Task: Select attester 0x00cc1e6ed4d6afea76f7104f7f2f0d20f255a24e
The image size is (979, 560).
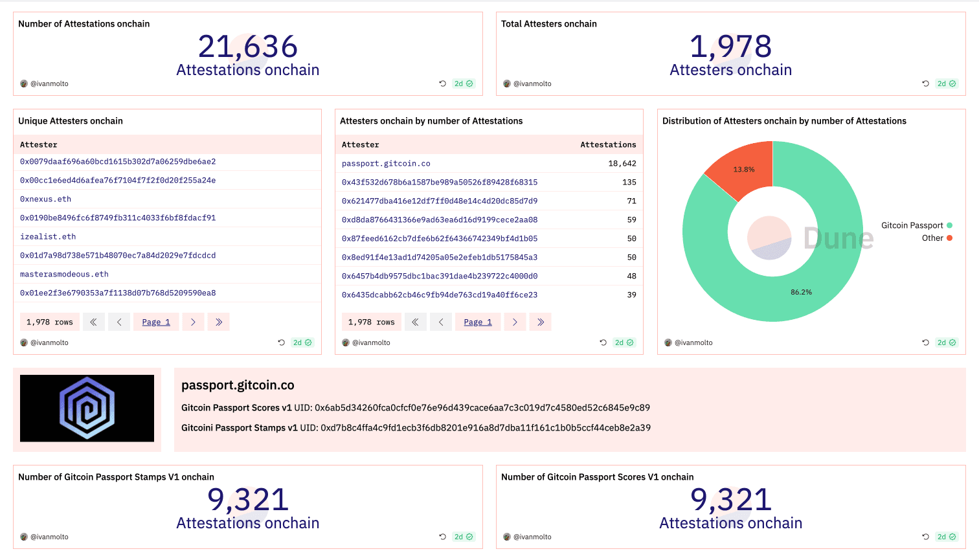Action: 118,181
